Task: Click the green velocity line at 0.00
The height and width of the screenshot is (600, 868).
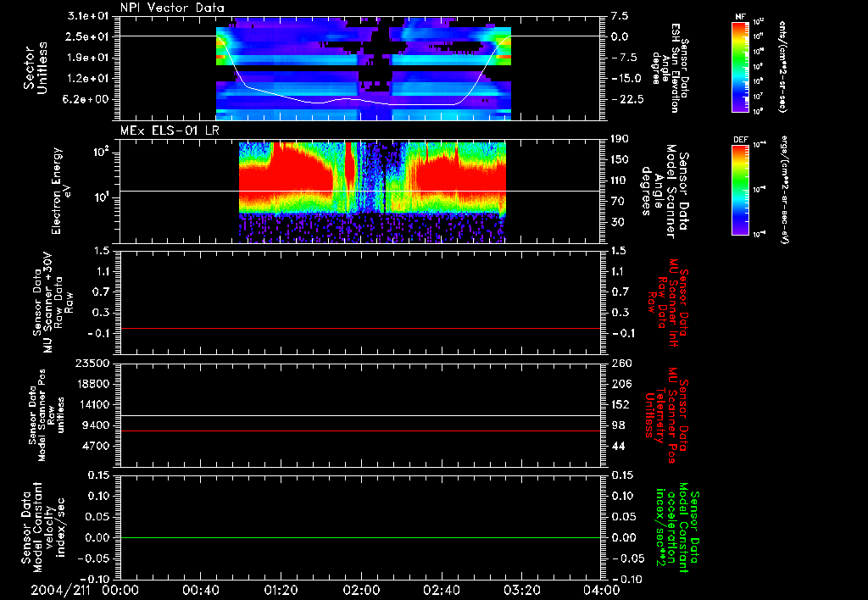Action: pyautogui.click(x=360, y=537)
